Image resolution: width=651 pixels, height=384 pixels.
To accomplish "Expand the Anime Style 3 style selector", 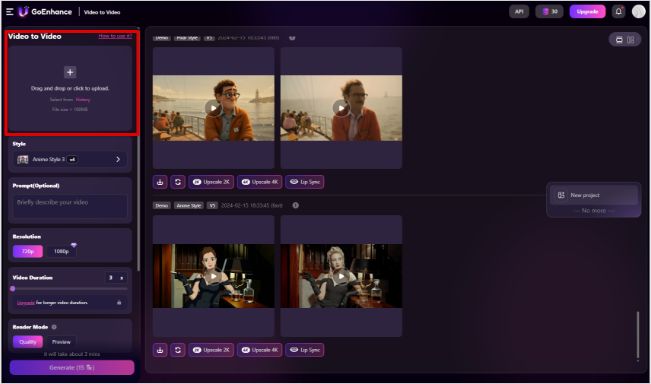I will click(70, 159).
